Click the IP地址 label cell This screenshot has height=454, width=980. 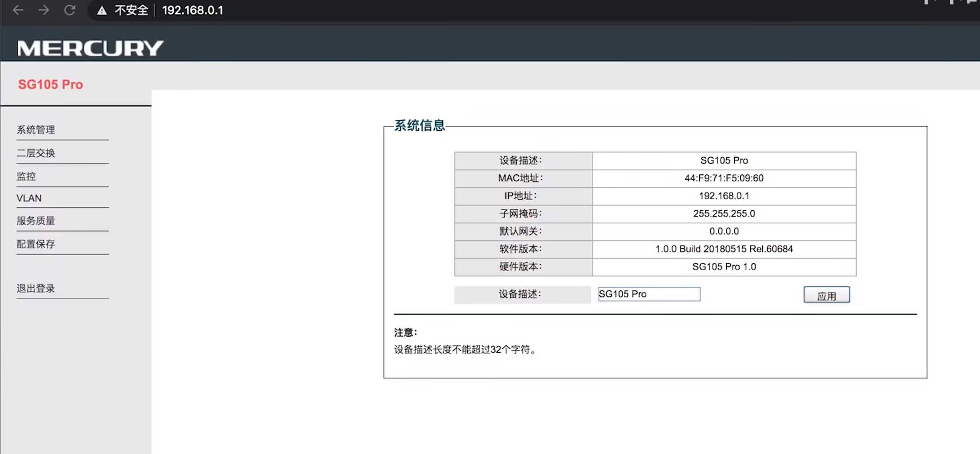(x=523, y=196)
